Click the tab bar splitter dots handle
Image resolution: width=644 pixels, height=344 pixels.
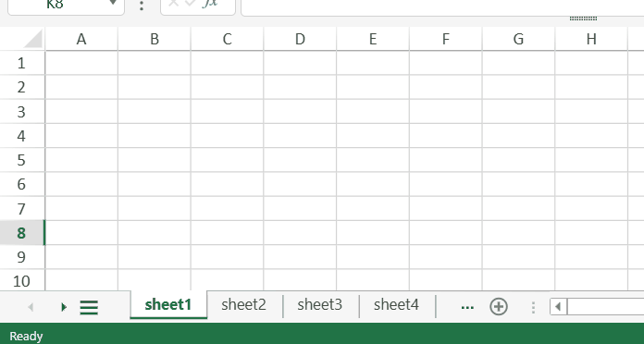coord(533,307)
